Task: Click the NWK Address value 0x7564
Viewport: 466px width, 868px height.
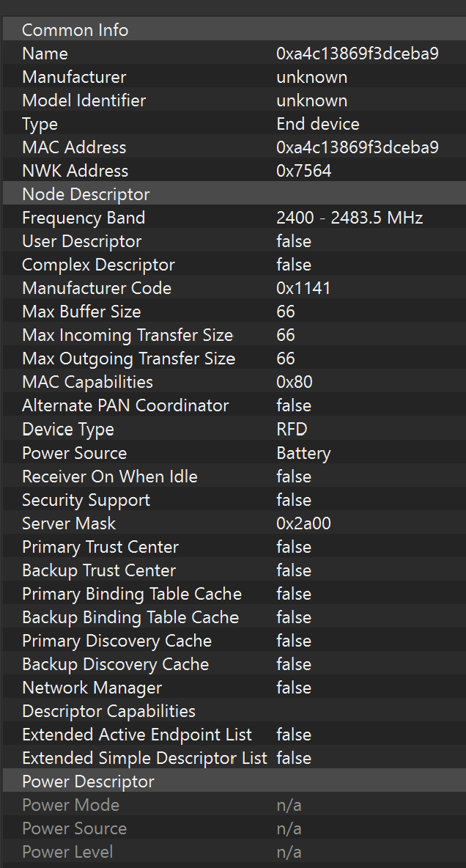Action: click(x=303, y=171)
